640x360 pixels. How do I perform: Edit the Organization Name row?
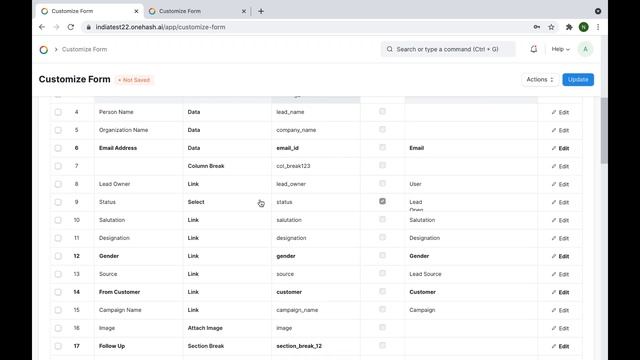tap(560, 130)
